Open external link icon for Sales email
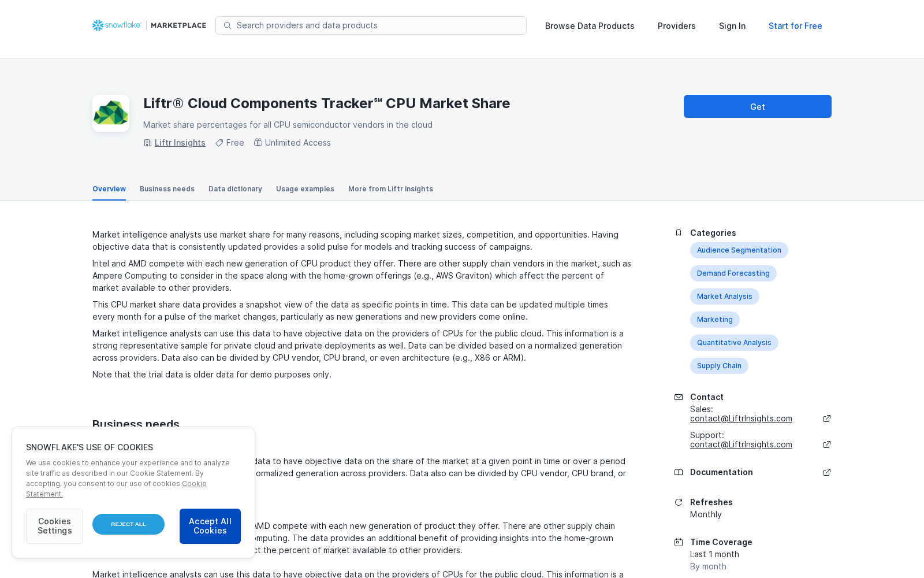This screenshot has width=924, height=578. tap(827, 418)
